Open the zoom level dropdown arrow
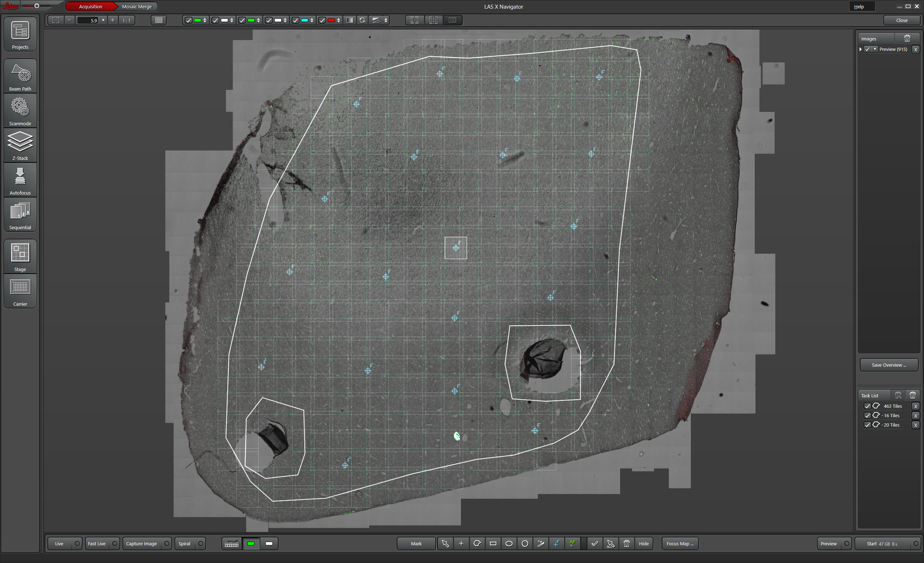Screen dimensions: 924x563 point(103,20)
